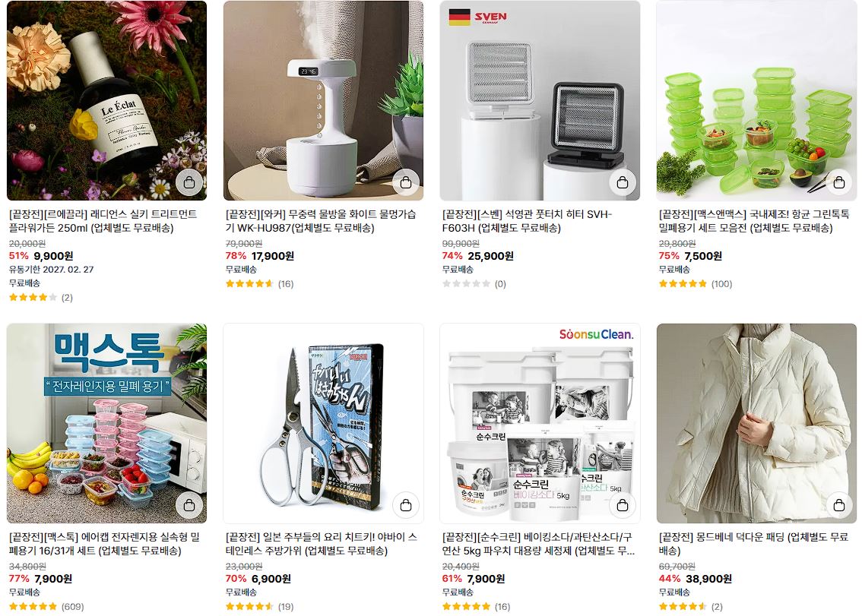Image resolution: width=862 pixels, height=616 pixels.
Task: Open 야바이 스테인레스 주방가위 product title
Action: pyautogui.click(x=321, y=544)
